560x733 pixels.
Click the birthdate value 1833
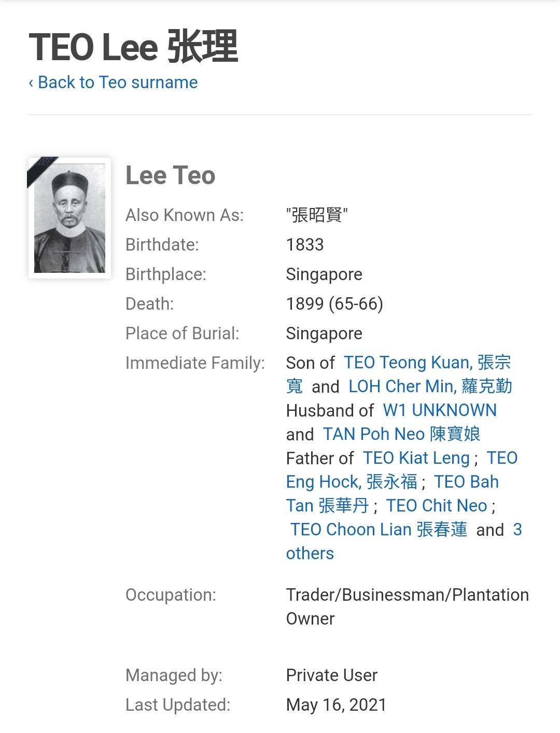[x=305, y=245]
